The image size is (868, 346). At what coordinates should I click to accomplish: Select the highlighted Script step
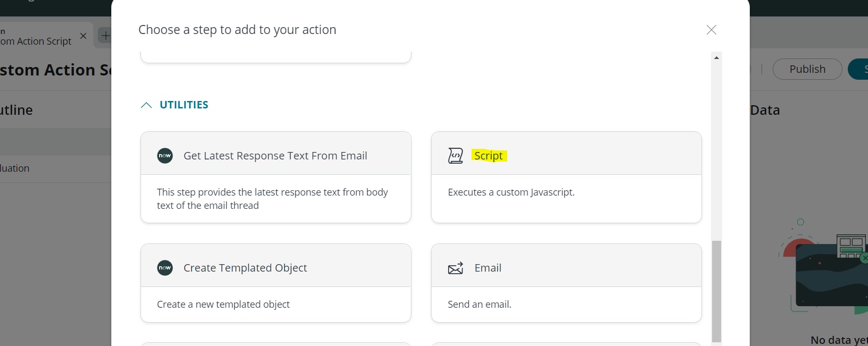pyautogui.click(x=489, y=156)
